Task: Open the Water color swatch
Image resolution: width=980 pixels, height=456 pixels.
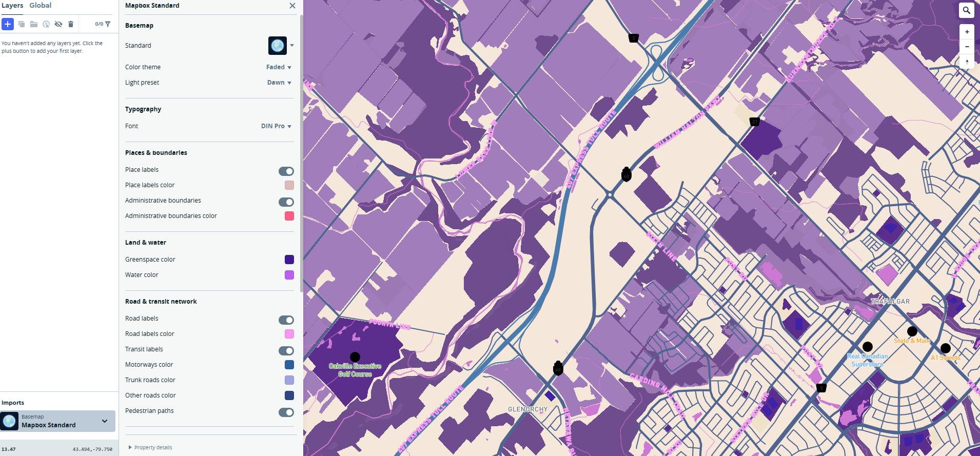Action: coord(289,275)
